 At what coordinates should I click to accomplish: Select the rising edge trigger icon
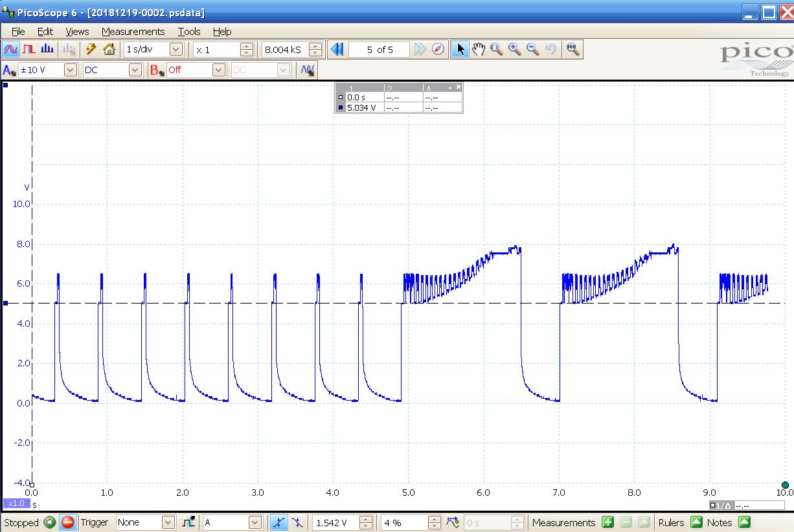pyautogui.click(x=278, y=522)
